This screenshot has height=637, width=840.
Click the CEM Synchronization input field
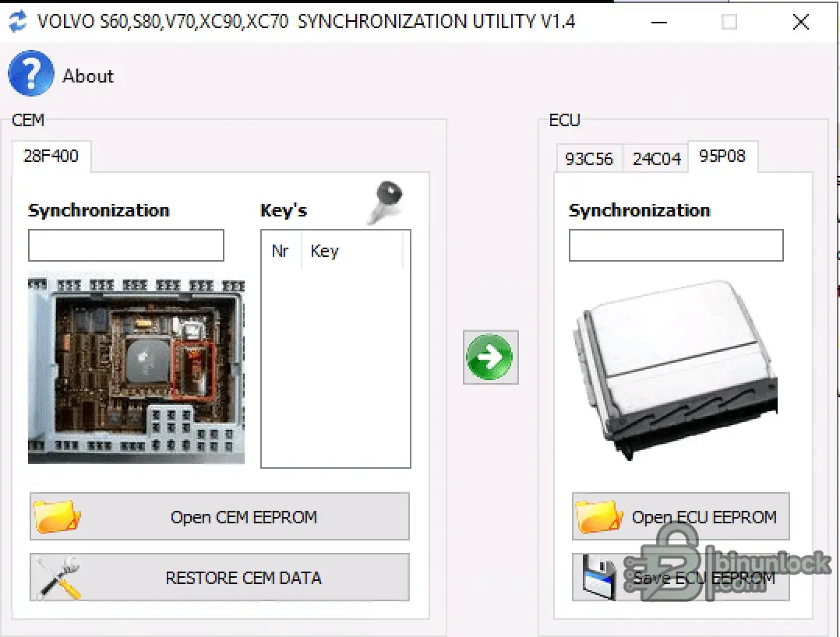(x=126, y=246)
